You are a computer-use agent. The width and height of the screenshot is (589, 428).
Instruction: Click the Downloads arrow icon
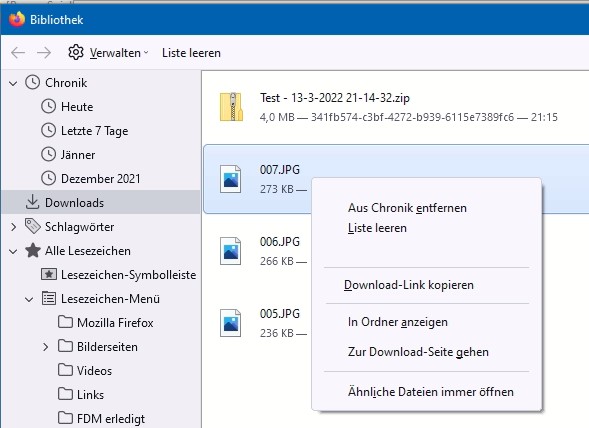coord(33,202)
